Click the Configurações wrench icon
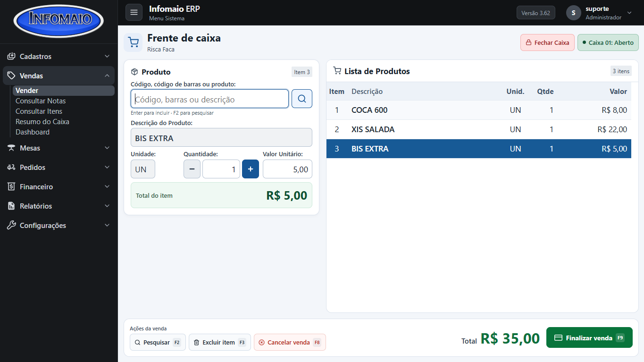The width and height of the screenshot is (644, 362). point(11,225)
